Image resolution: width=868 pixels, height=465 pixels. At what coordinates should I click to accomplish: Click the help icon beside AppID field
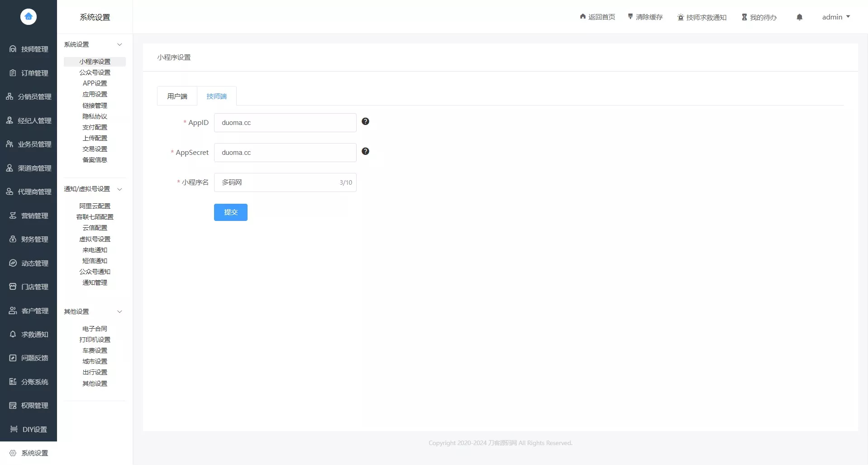click(x=365, y=121)
